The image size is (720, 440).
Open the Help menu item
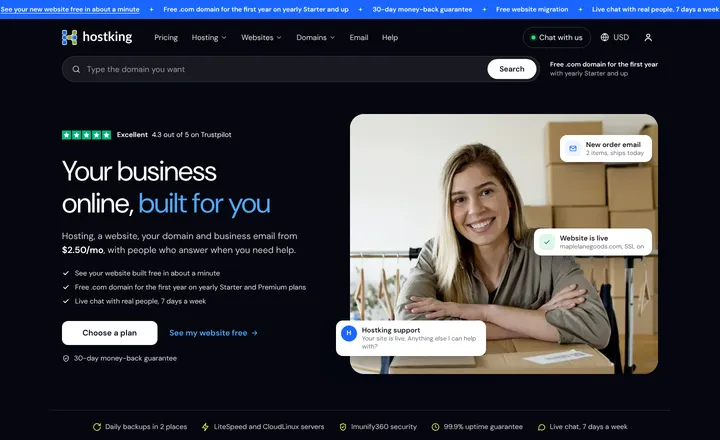[x=390, y=38]
